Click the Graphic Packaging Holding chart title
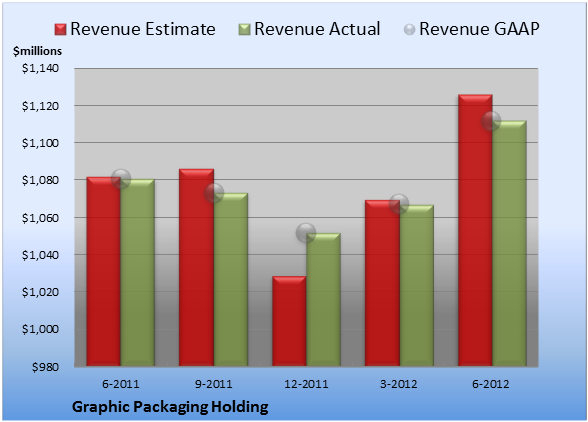 pos(170,407)
